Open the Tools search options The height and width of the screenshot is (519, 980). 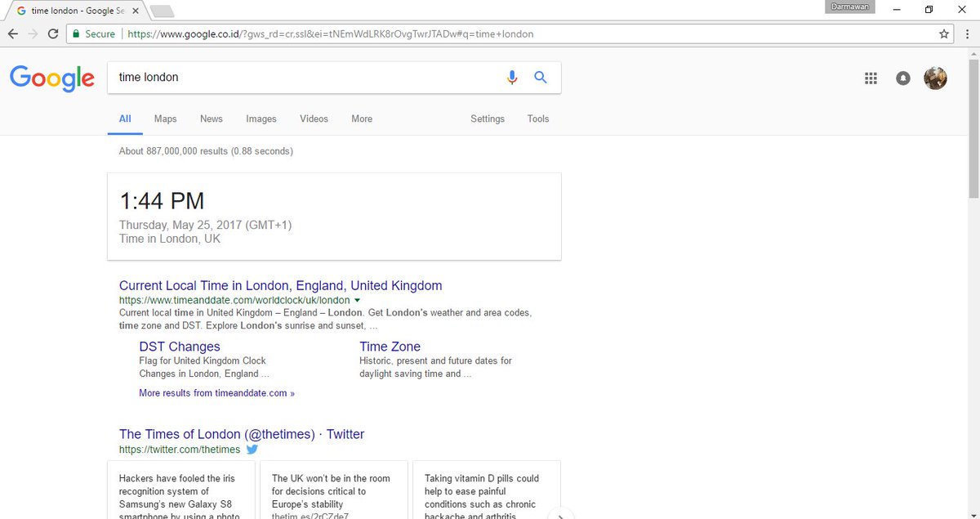(538, 119)
